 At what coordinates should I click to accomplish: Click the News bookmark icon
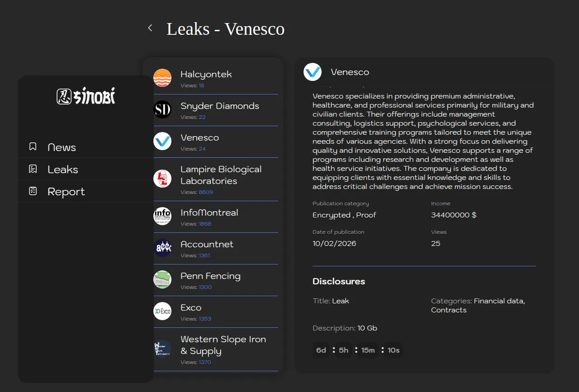click(33, 147)
